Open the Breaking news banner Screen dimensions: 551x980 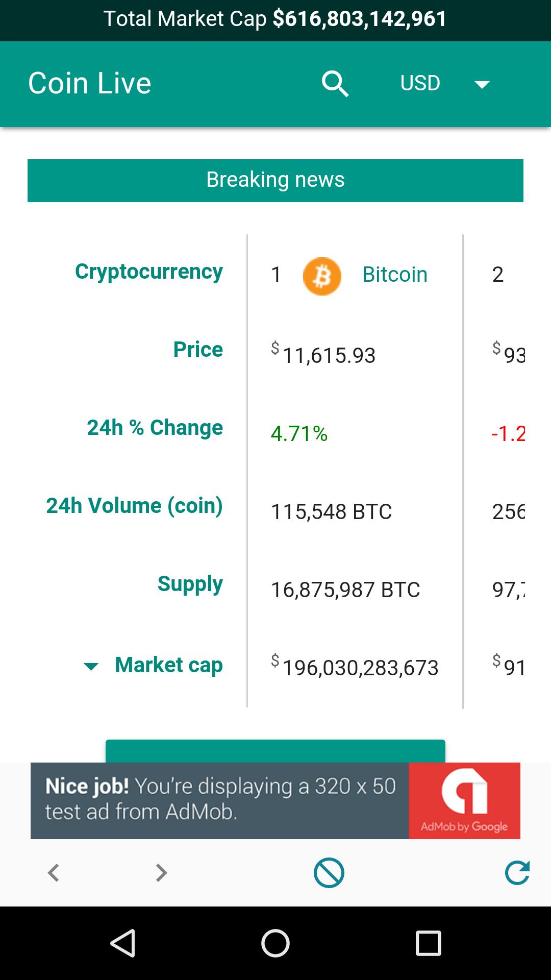point(275,180)
